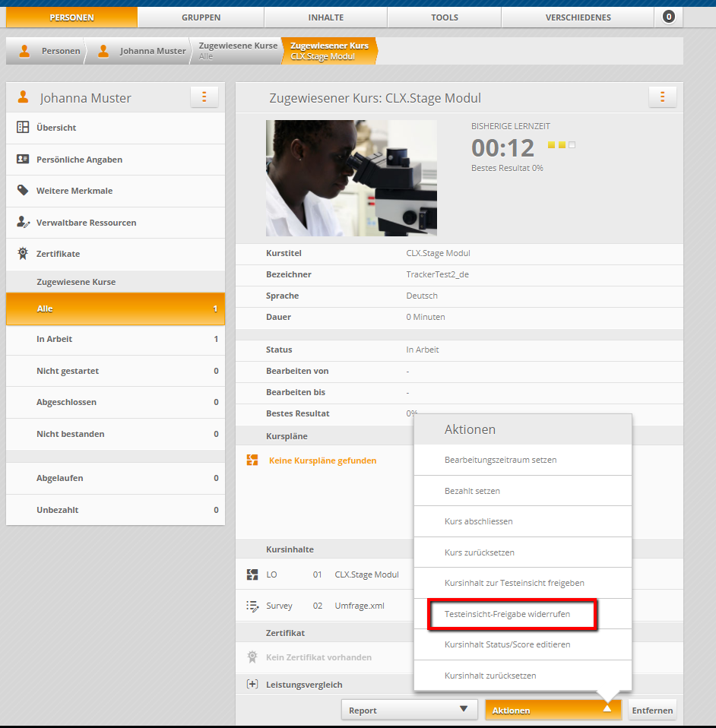
Task: Expand the Leistungsvergleich section
Action: click(252, 684)
